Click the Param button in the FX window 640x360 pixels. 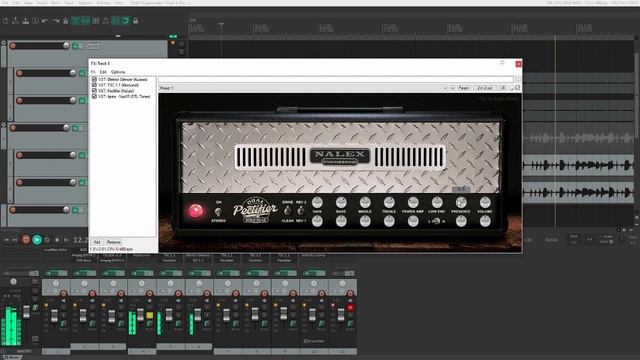click(x=464, y=88)
